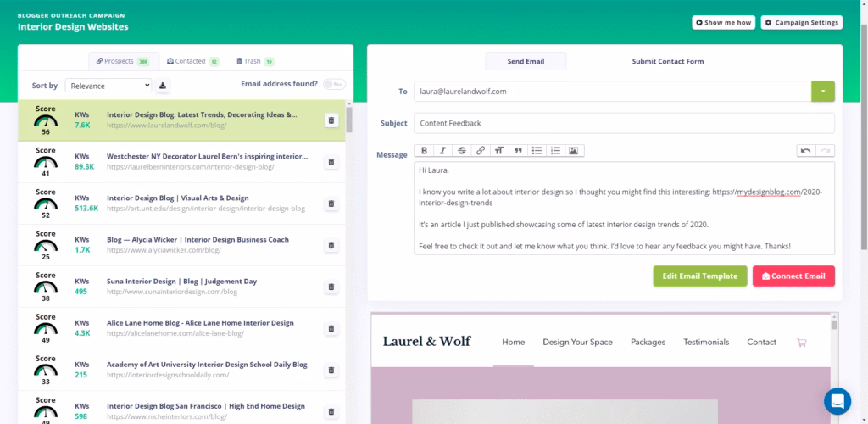The height and width of the screenshot is (424, 868).
Task: Download the prospects list
Action: 164,86
